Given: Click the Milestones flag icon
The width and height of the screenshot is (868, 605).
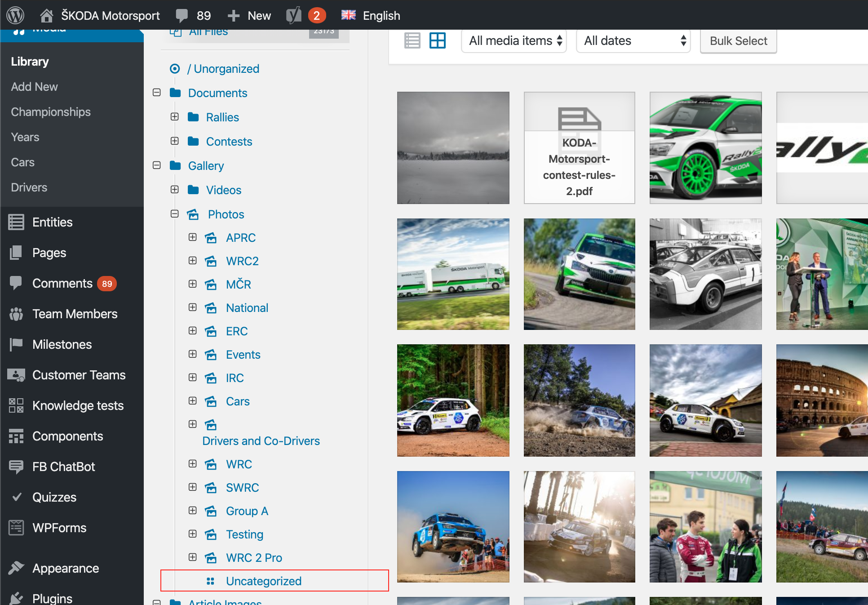Looking at the screenshot, I should point(16,344).
